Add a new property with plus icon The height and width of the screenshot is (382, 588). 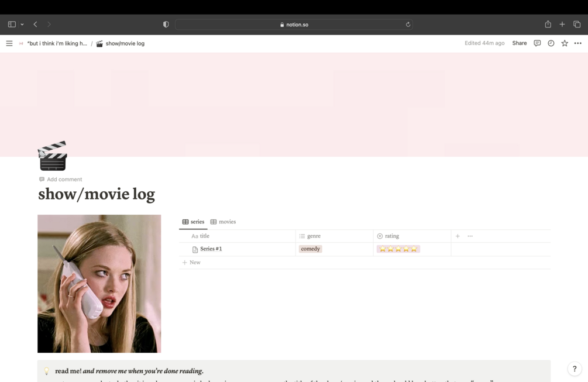[x=458, y=236]
